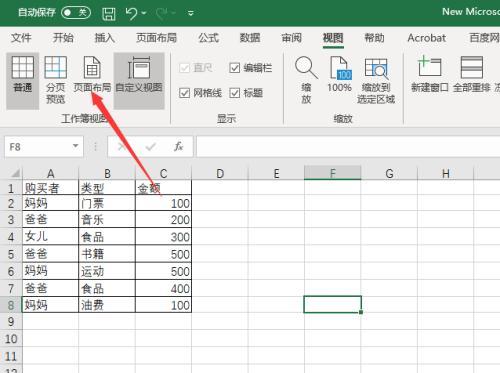The image size is (500, 373).
Task: Click cell containing 门票
Action: (107, 203)
